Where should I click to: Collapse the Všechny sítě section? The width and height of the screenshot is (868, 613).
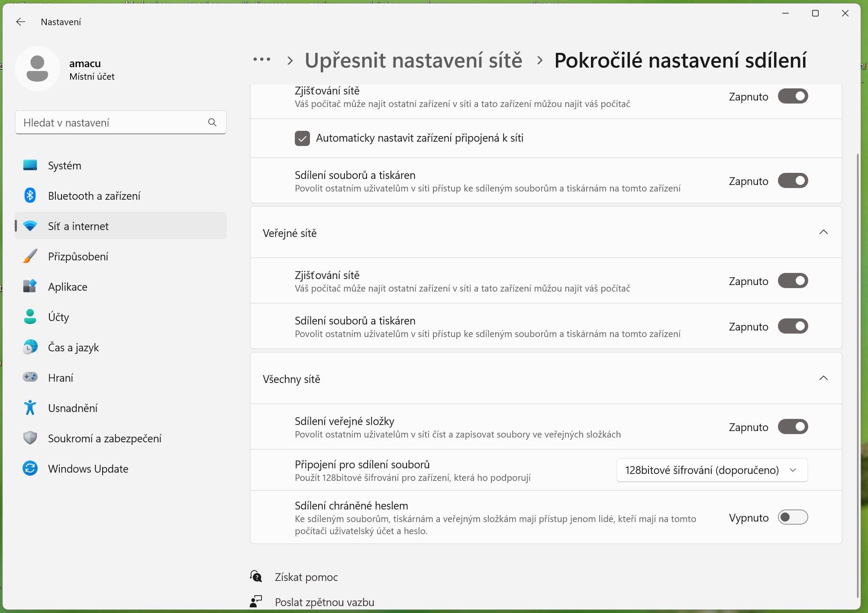[823, 379]
